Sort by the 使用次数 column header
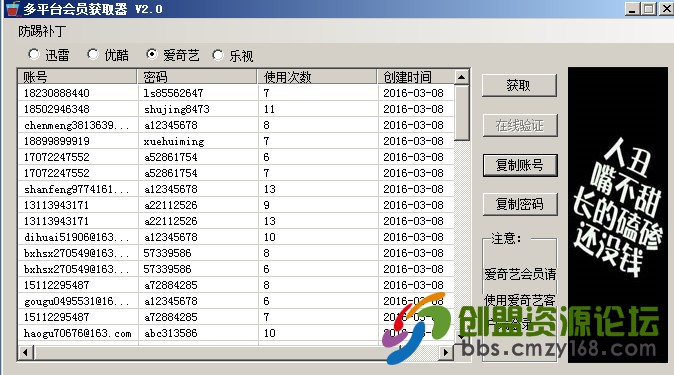674x375 pixels. click(317, 77)
